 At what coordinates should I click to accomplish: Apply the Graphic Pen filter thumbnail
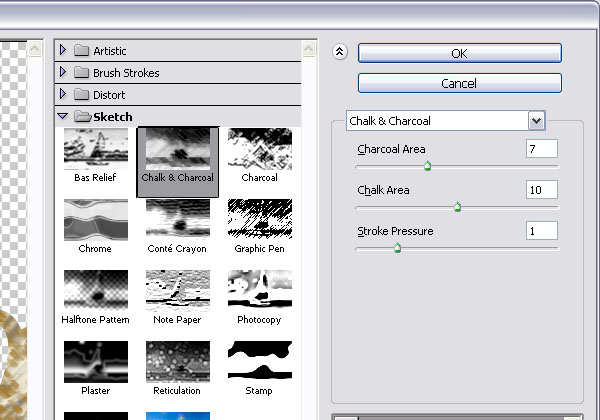[259, 219]
